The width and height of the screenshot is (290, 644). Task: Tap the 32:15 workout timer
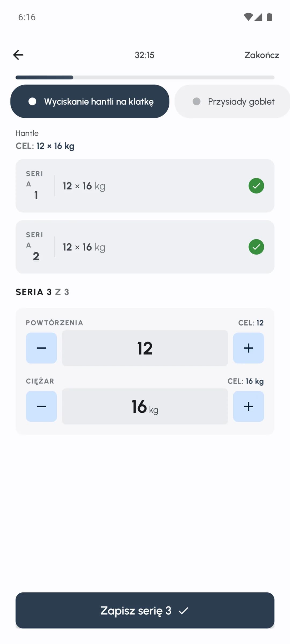coord(144,55)
